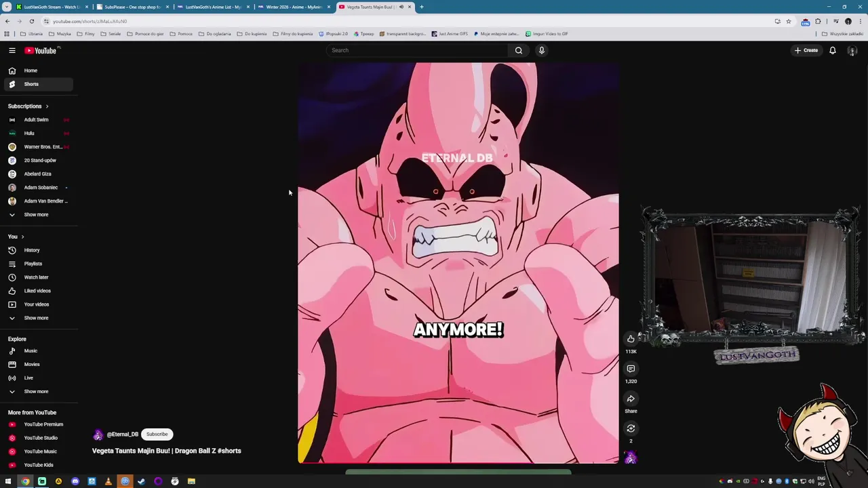Switch to Winter 2026 Anime tab
The width and height of the screenshot is (868, 488).
pyautogui.click(x=294, y=7)
